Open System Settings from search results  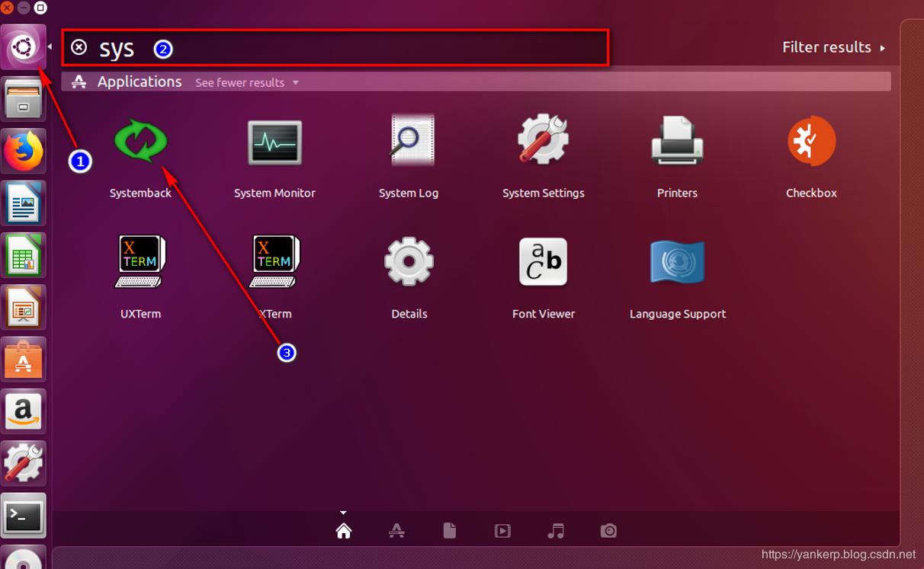pos(543,139)
